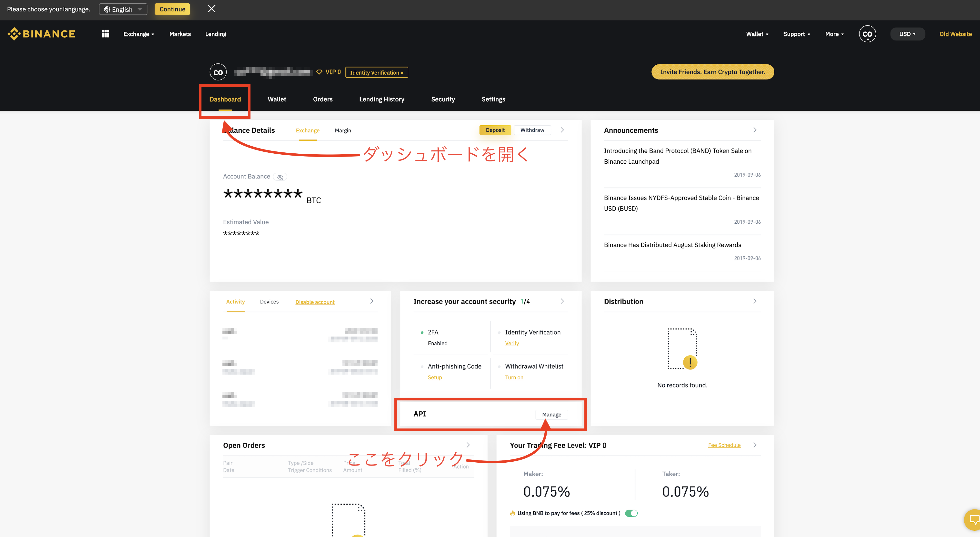Open the USD currency selector

[x=907, y=34]
